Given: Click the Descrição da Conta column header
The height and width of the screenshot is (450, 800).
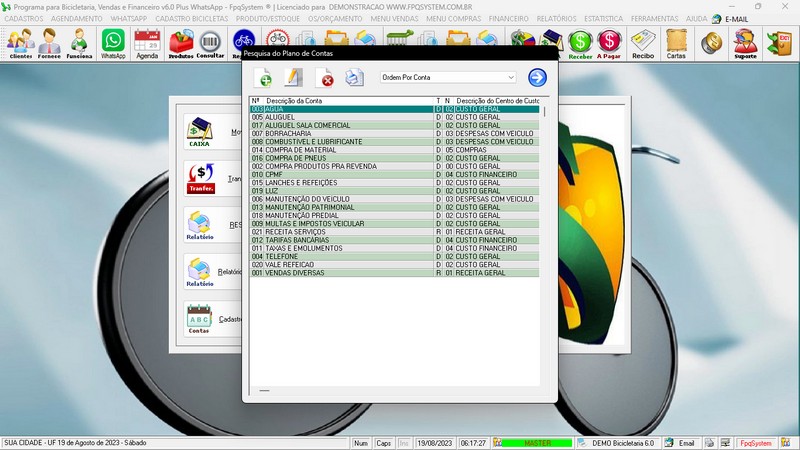Looking at the screenshot, I should pos(294,101).
